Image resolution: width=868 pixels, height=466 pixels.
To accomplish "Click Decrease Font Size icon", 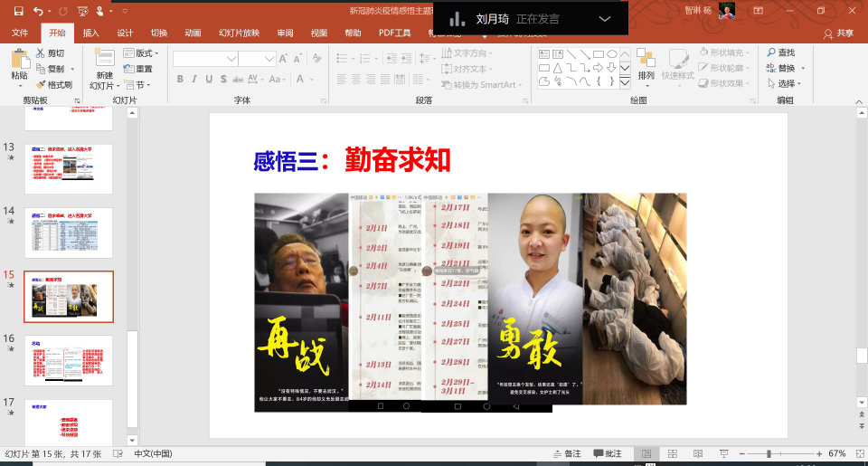I will (297, 58).
